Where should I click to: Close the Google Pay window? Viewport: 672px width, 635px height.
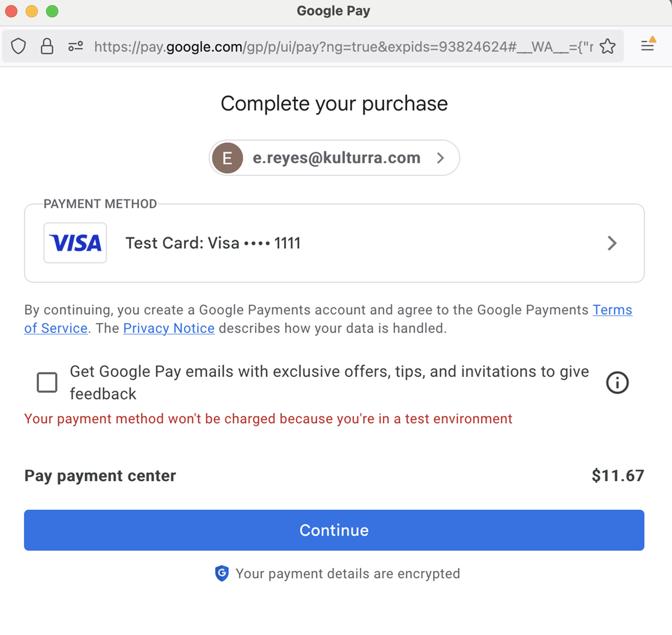click(11, 11)
